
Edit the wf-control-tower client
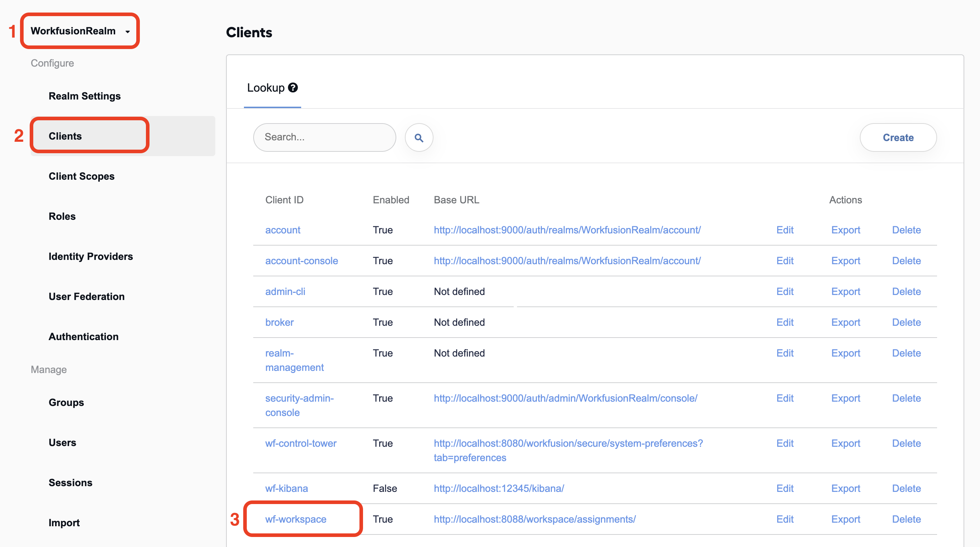(784, 444)
